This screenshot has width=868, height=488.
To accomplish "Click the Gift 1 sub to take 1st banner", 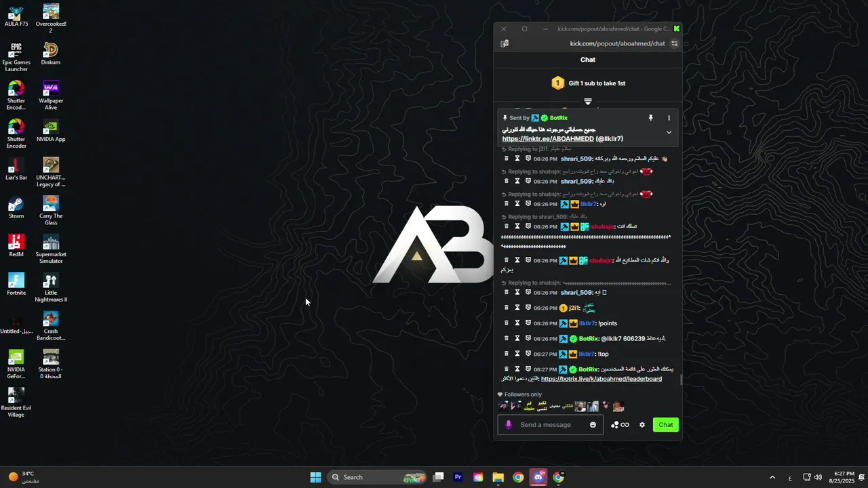I will (588, 83).
